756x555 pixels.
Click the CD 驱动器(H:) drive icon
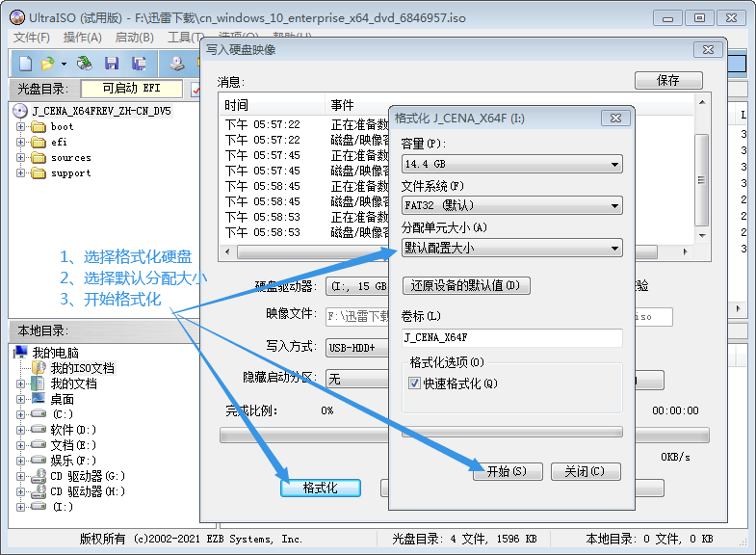(x=39, y=491)
